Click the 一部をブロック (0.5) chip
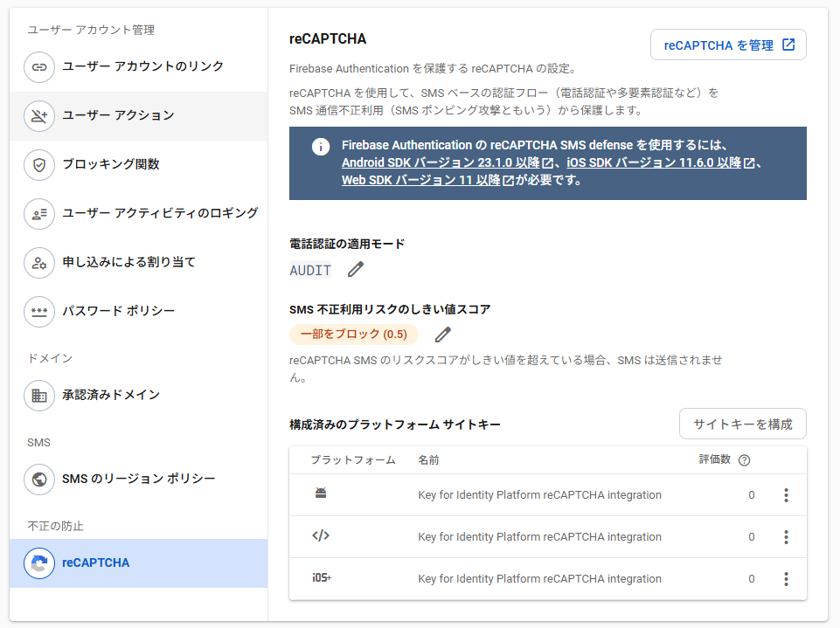840x628 pixels. (354, 335)
